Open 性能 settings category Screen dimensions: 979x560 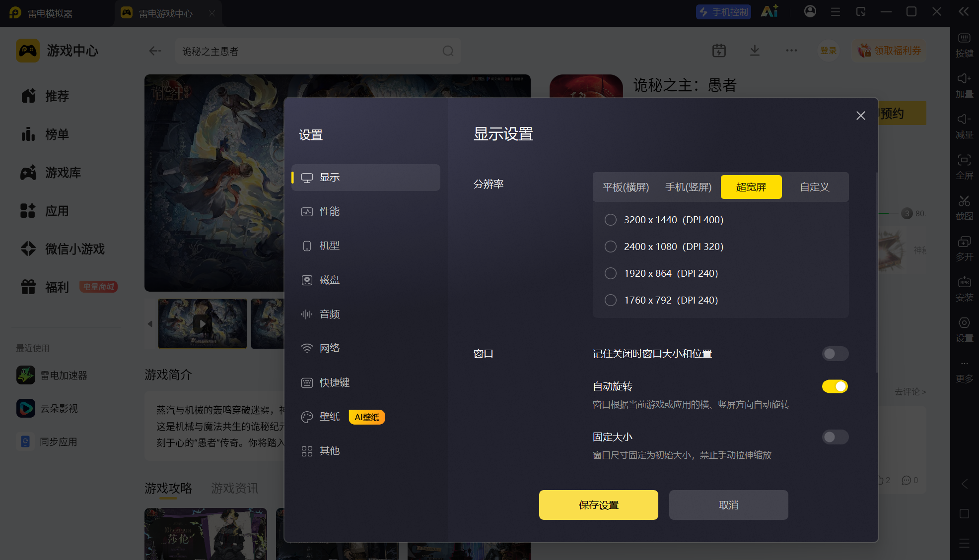366,212
